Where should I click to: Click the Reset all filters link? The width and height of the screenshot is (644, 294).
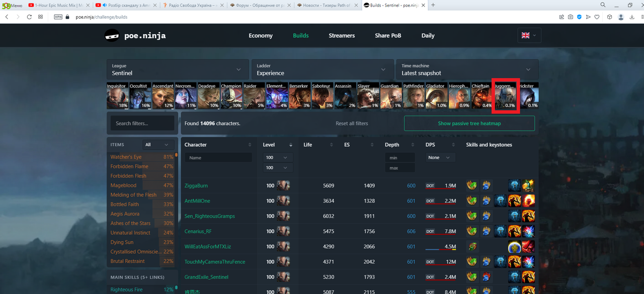pyautogui.click(x=352, y=123)
